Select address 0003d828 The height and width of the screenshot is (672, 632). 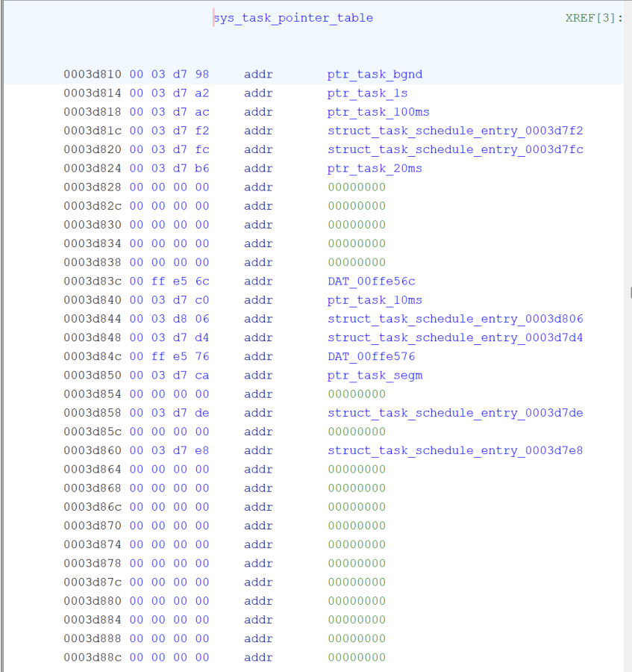click(93, 187)
